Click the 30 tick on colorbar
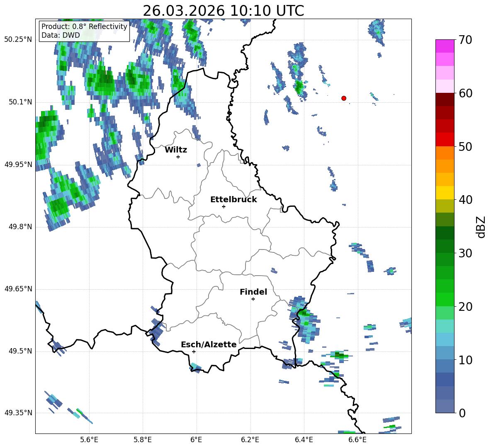491x448 pixels. pyautogui.click(x=465, y=253)
